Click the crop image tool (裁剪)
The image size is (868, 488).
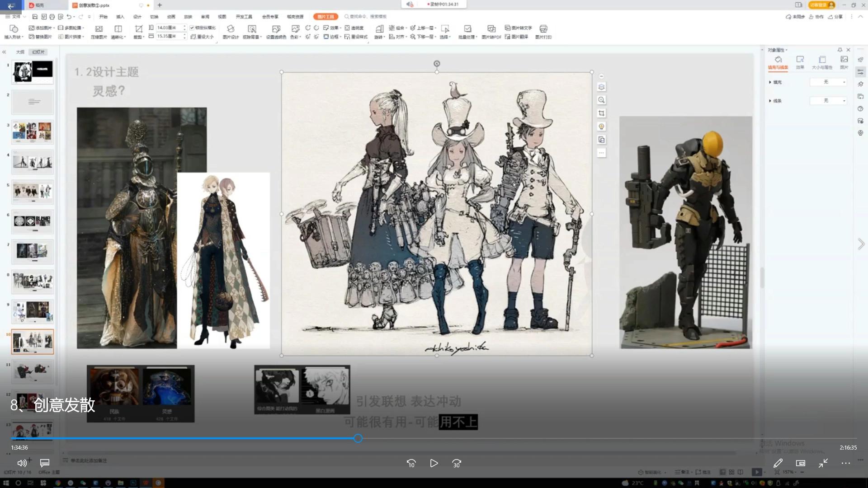[x=138, y=30]
